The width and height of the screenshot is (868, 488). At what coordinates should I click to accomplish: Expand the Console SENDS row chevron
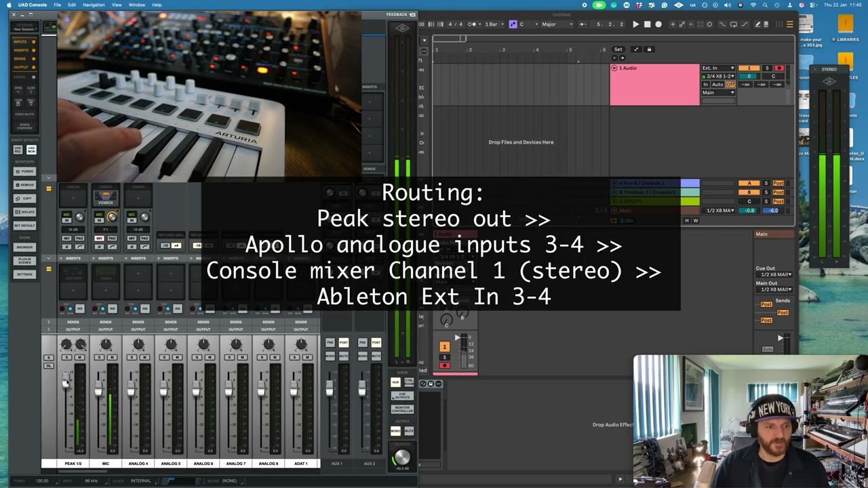coord(48,322)
